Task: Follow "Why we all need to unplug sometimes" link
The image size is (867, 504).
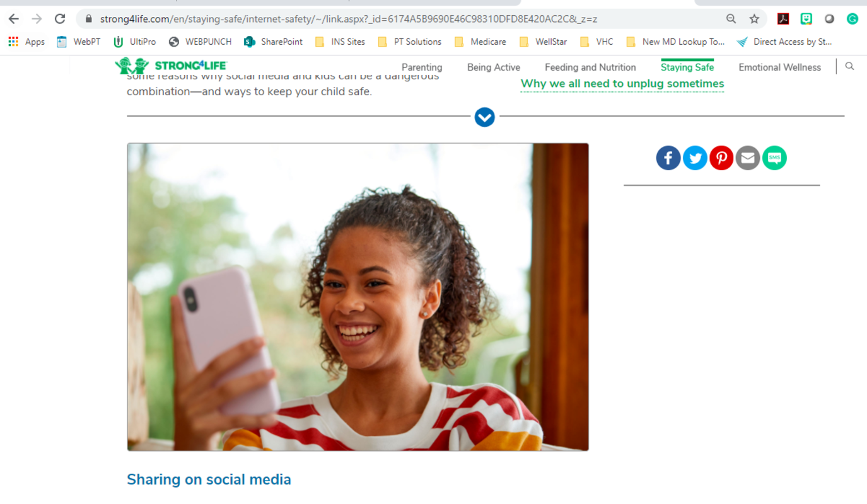Action: click(x=622, y=84)
